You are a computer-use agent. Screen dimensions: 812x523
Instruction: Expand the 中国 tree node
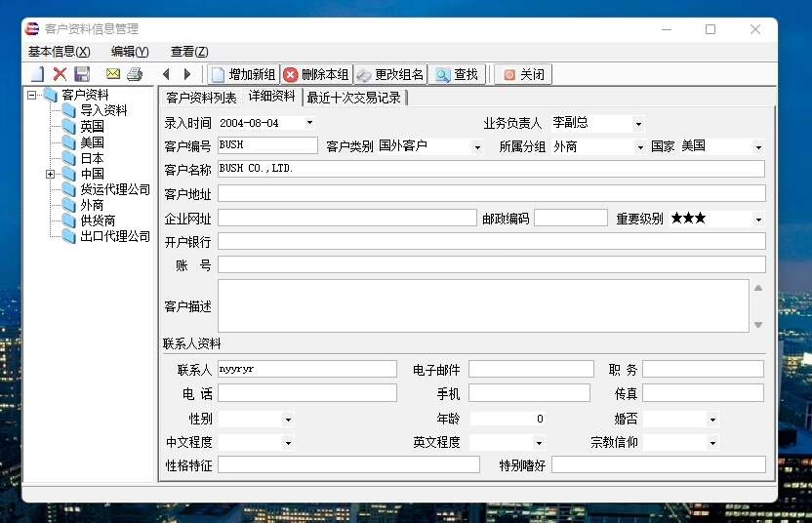point(50,174)
